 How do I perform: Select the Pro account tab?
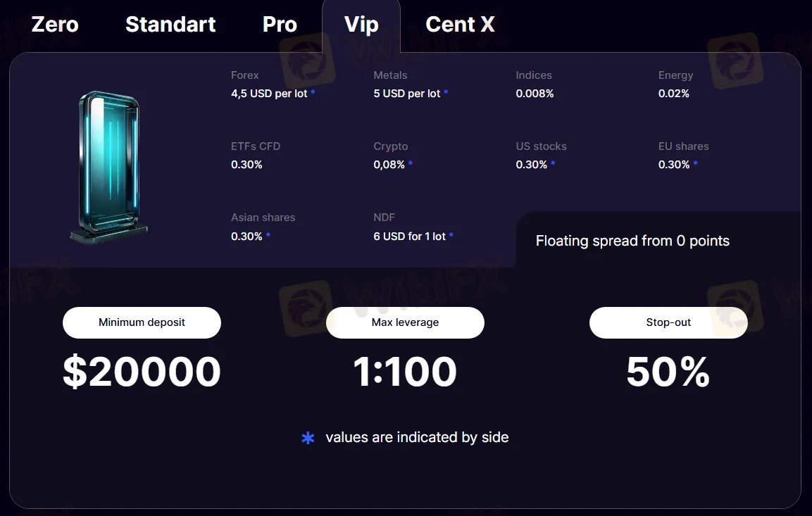coord(280,25)
